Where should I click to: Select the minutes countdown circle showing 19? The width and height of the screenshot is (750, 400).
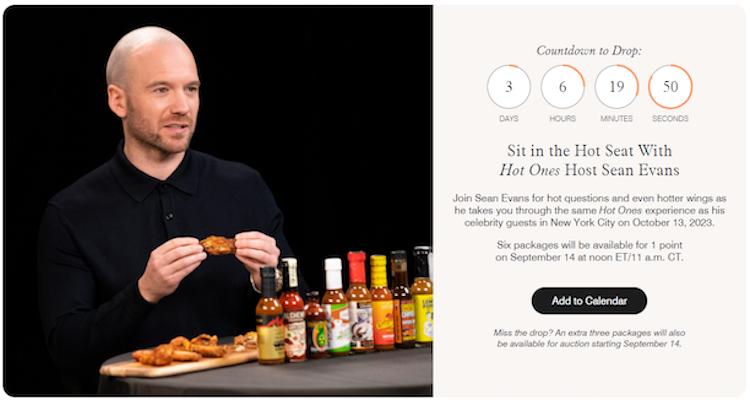[x=617, y=87]
